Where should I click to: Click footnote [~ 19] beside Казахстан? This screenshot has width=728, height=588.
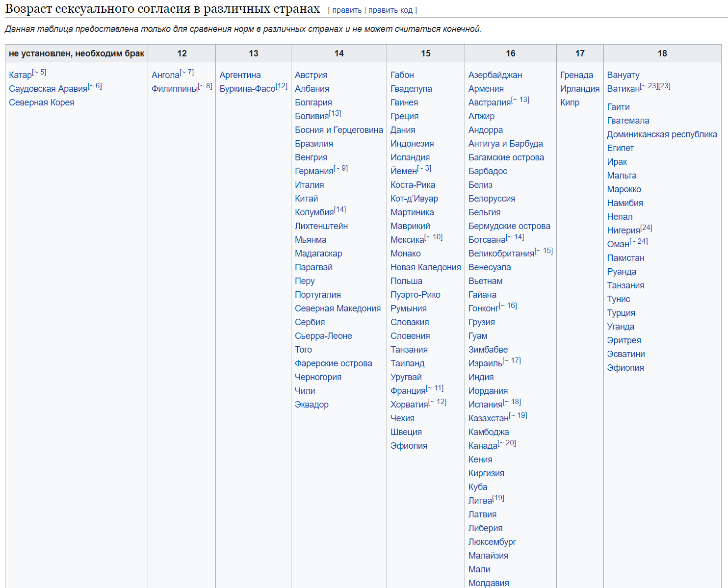[518, 416]
